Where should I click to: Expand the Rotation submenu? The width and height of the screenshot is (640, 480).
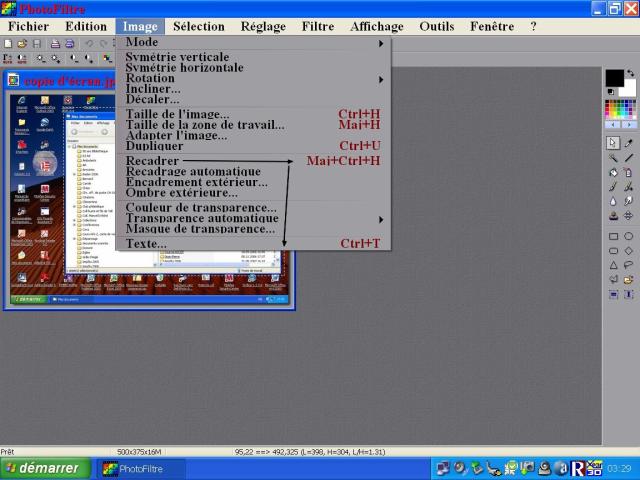point(253,79)
